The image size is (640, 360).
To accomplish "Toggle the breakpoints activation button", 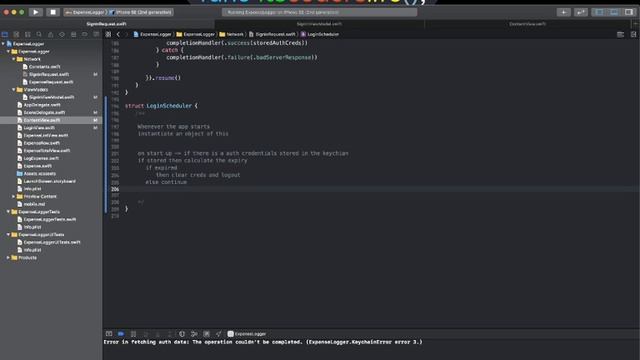I will (121, 334).
